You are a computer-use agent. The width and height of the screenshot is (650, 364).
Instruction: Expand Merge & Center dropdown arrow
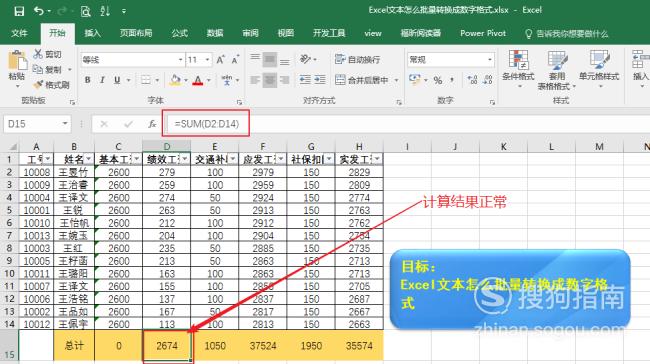[x=396, y=80]
